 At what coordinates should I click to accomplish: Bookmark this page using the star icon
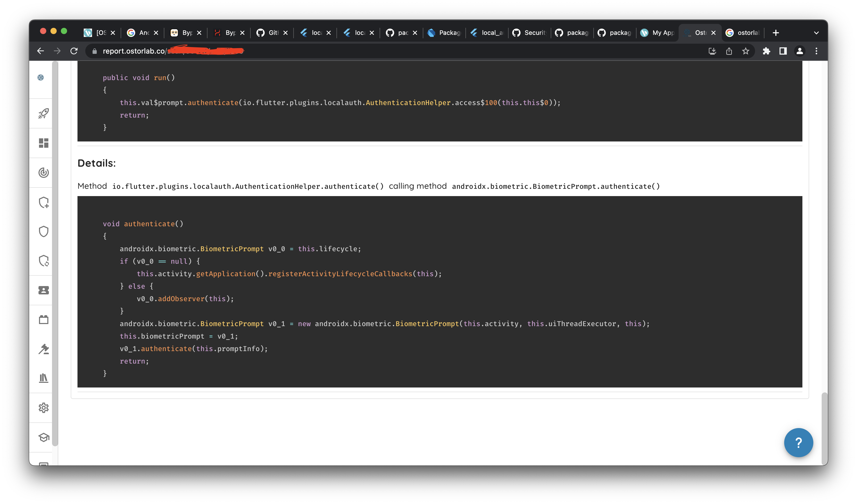click(x=745, y=51)
